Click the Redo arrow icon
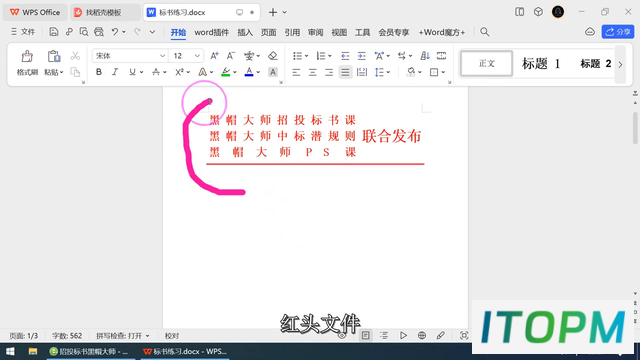 [137, 32]
